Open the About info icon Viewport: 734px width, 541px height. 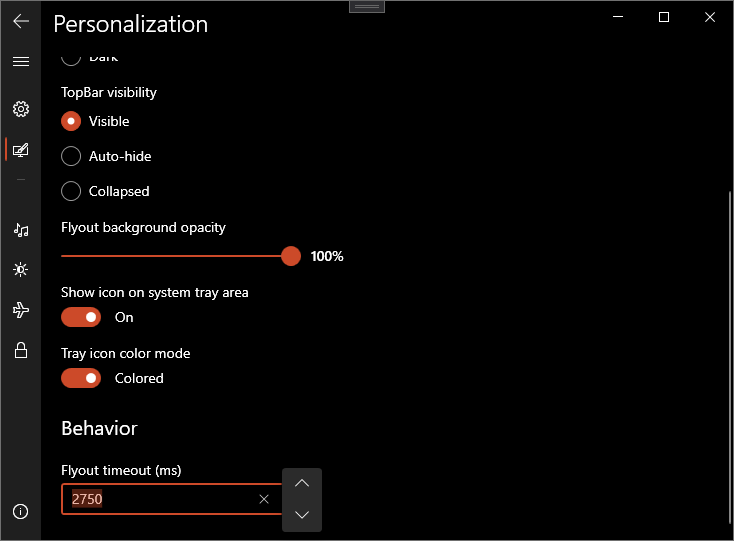coord(21,512)
